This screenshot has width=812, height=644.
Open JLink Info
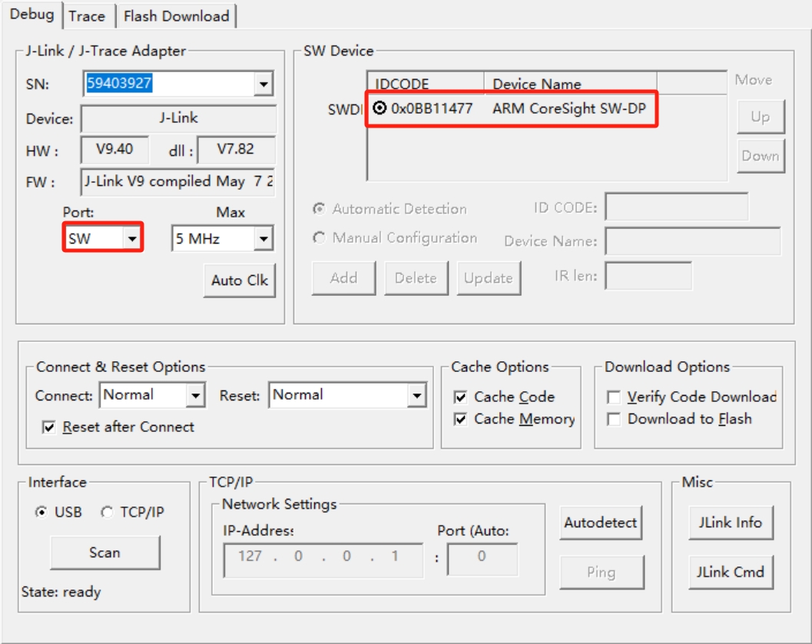729,523
